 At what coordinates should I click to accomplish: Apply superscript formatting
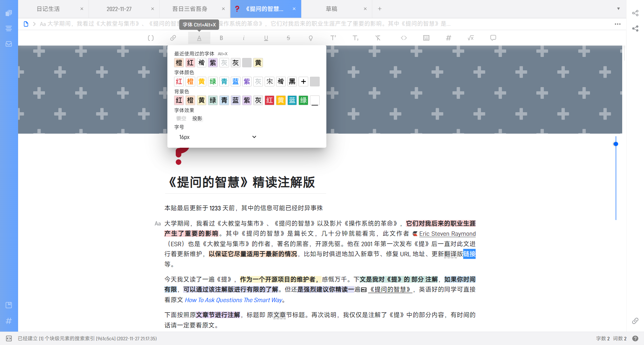(x=333, y=38)
